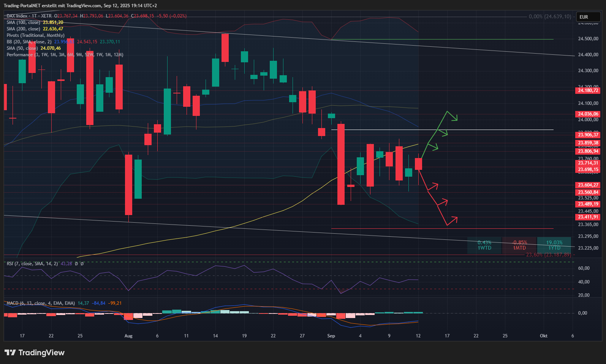Click the Sep label on time axis
This screenshot has height=364, width=606.
point(331,336)
